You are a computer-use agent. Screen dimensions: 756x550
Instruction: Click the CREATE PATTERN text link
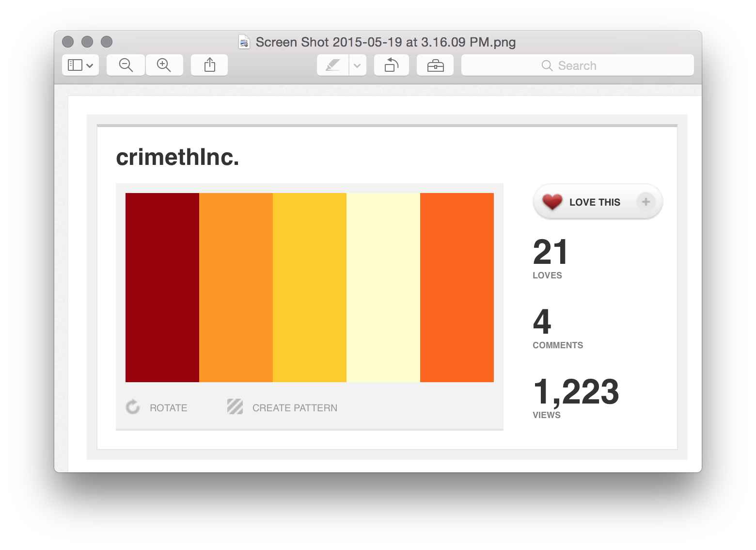295,408
